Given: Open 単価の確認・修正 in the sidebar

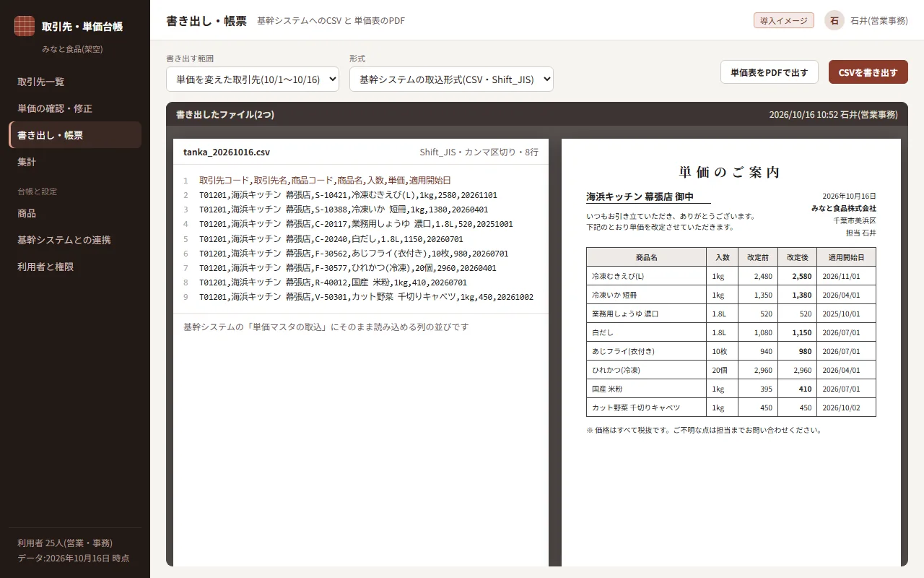Looking at the screenshot, I should click(75, 108).
